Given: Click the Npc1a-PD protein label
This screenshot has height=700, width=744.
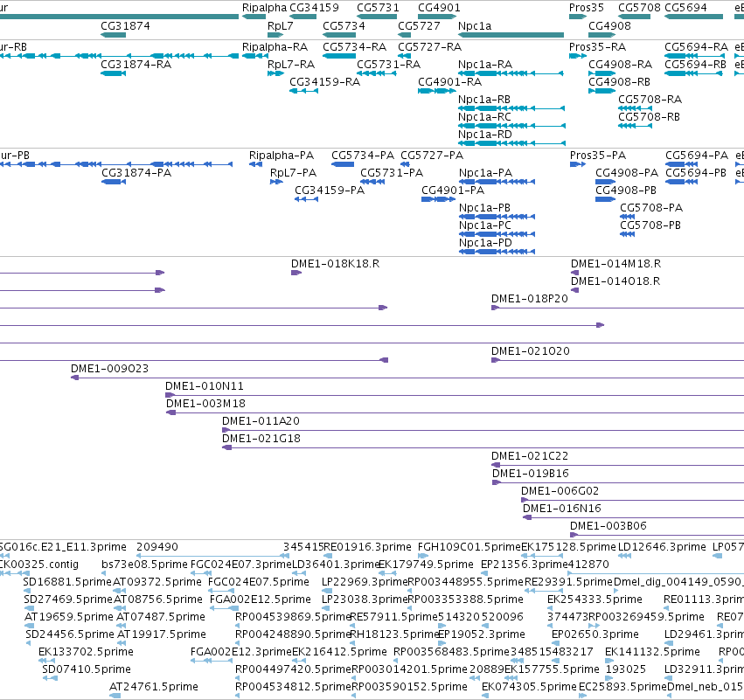Looking at the screenshot, I should pos(485,242).
